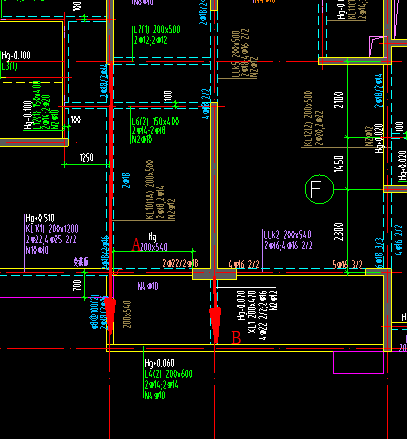Click the green 2Φ14;2Φ14 rebar text

coord(161,384)
